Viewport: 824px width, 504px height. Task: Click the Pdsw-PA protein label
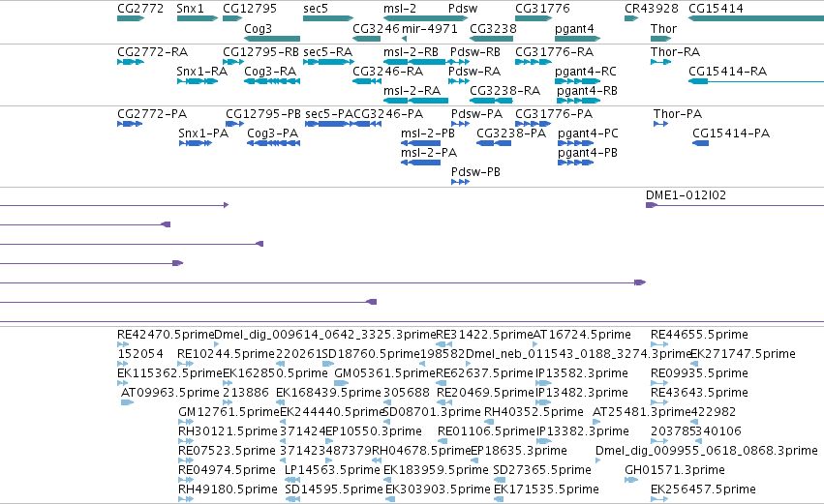click(476, 114)
